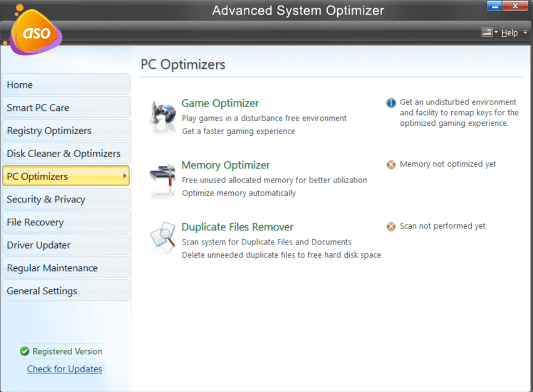Go to the Home section
The height and width of the screenshot is (392, 533).
[x=66, y=85]
